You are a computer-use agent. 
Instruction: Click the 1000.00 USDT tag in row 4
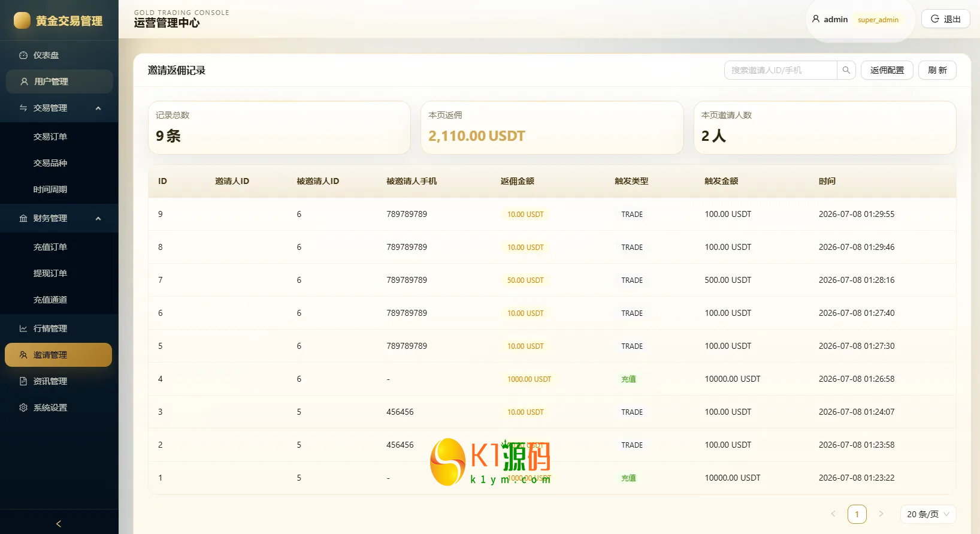529,379
